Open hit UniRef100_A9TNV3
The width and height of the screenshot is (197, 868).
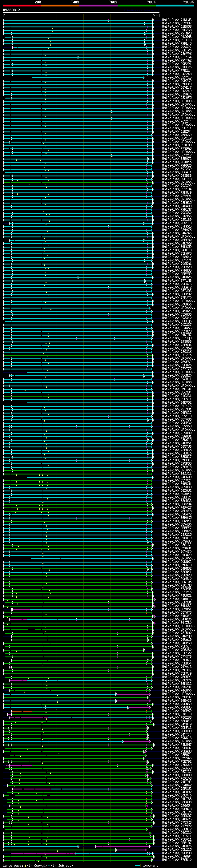coord(177,33)
